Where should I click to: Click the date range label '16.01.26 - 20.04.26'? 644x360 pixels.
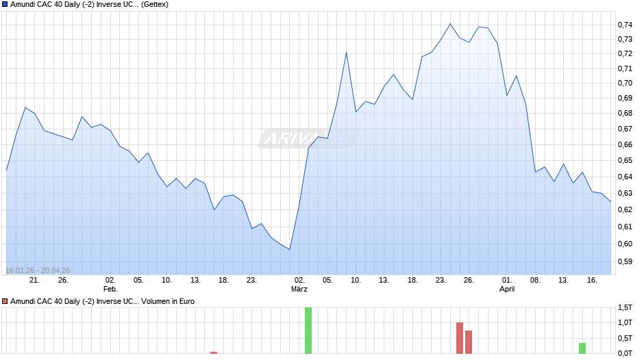click(38, 270)
